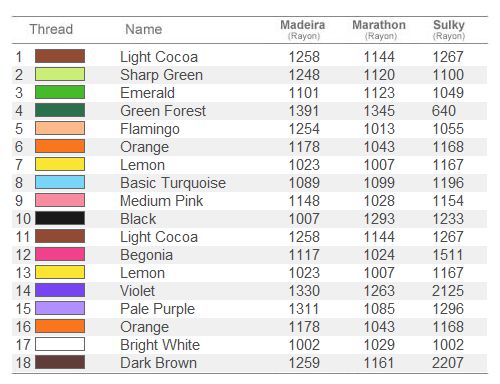Click the Madeira (Rayon) column header
The height and width of the screenshot is (384, 500).
point(303,30)
